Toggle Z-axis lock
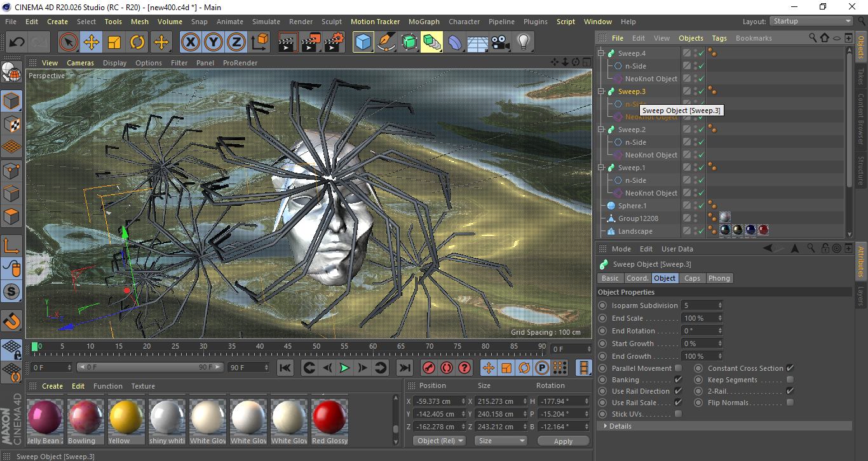Screen dimensions: 868x461 [236, 43]
